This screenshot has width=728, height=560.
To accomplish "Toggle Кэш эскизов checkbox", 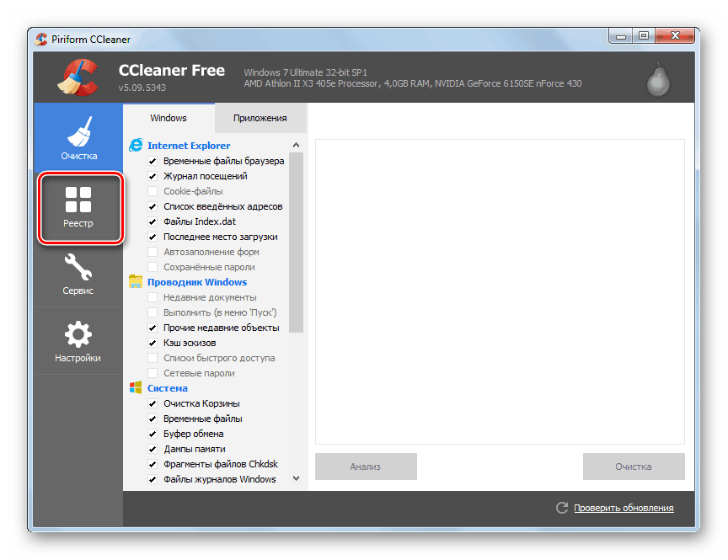I will click(x=153, y=343).
